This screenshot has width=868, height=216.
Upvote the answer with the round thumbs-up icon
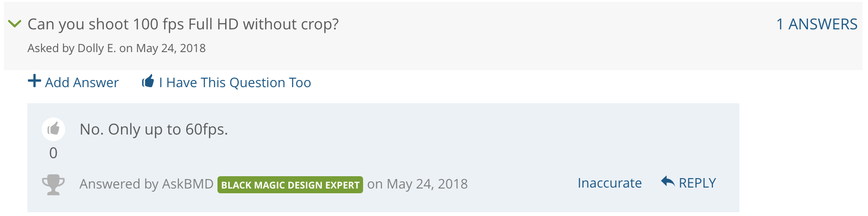(53, 129)
